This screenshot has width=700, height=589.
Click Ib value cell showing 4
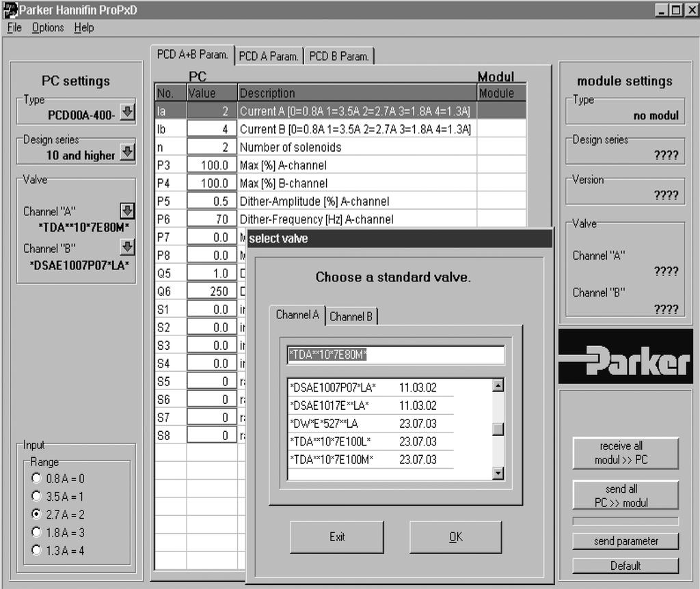(212, 129)
